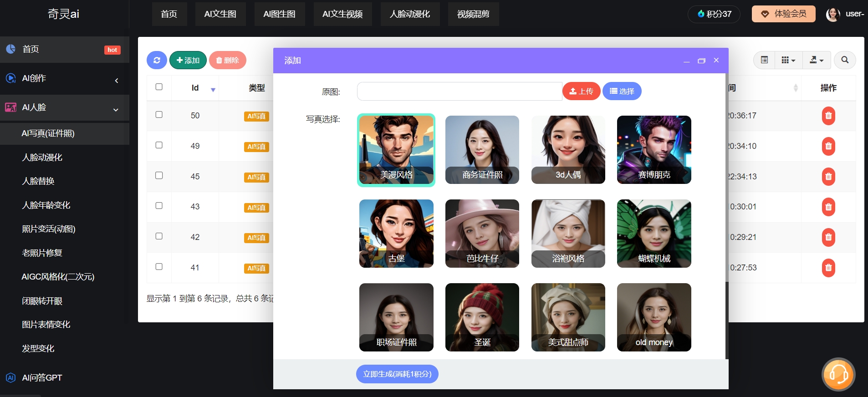Toggle the table card view icon
Image resolution: width=868 pixels, height=397 pixels.
click(764, 60)
